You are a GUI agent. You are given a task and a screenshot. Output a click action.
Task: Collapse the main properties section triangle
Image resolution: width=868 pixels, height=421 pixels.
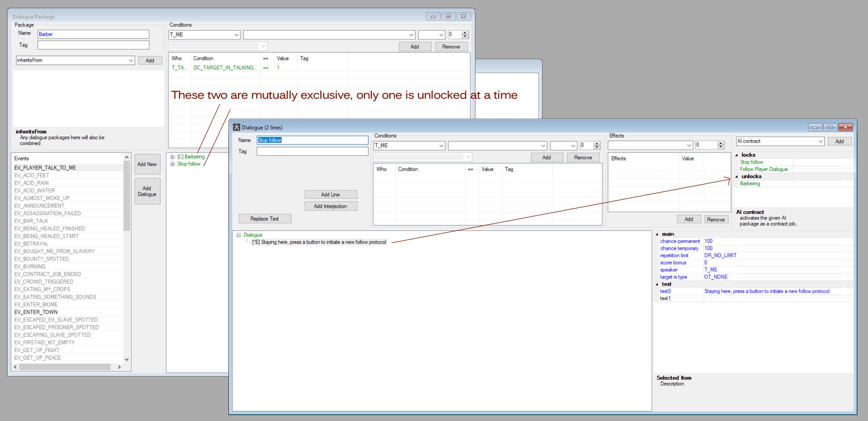coord(657,234)
